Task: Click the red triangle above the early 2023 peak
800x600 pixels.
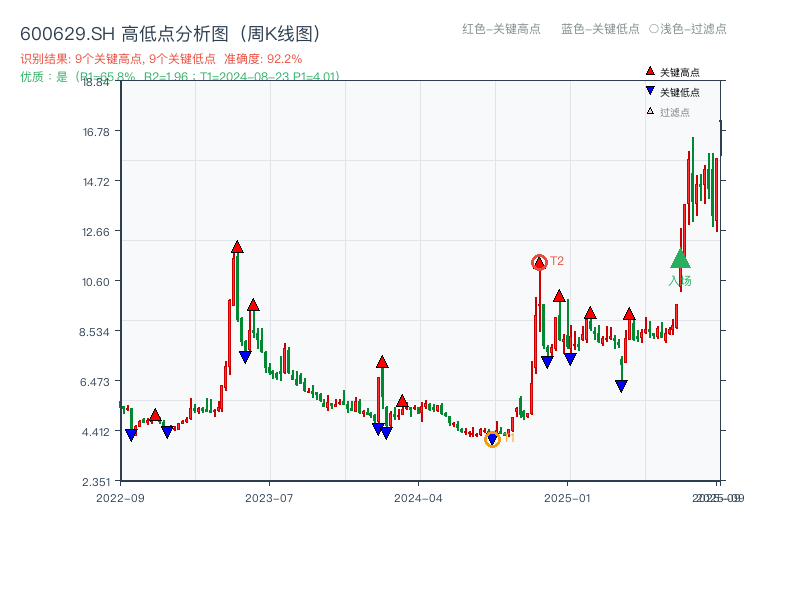Action: [238, 245]
